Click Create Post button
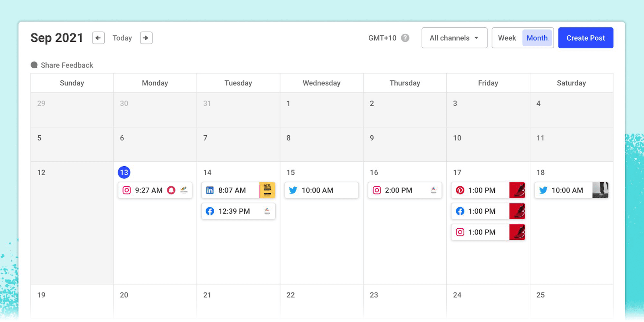The height and width of the screenshot is (322, 644). click(586, 38)
